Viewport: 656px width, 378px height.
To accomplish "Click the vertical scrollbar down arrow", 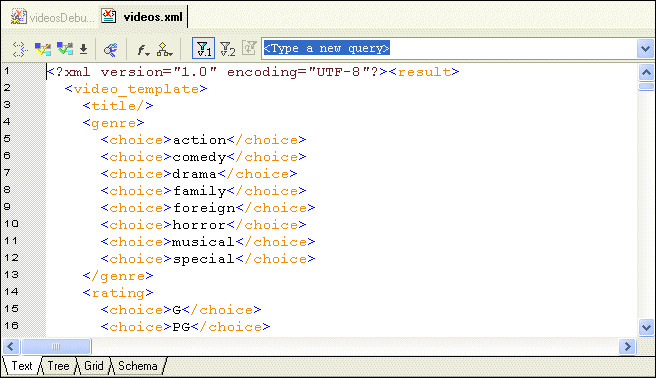I will (646, 327).
